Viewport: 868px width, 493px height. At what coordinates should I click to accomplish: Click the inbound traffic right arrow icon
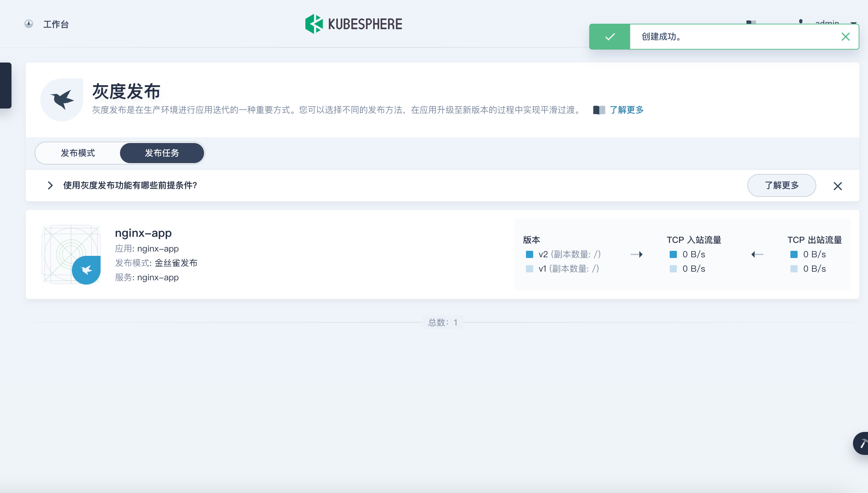pyautogui.click(x=636, y=254)
